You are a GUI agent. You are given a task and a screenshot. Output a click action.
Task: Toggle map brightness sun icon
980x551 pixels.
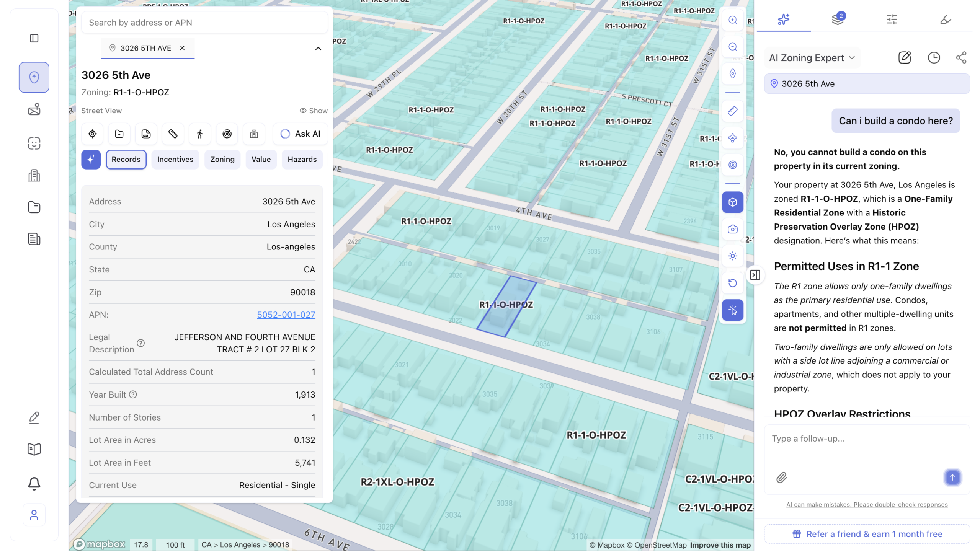point(732,256)
